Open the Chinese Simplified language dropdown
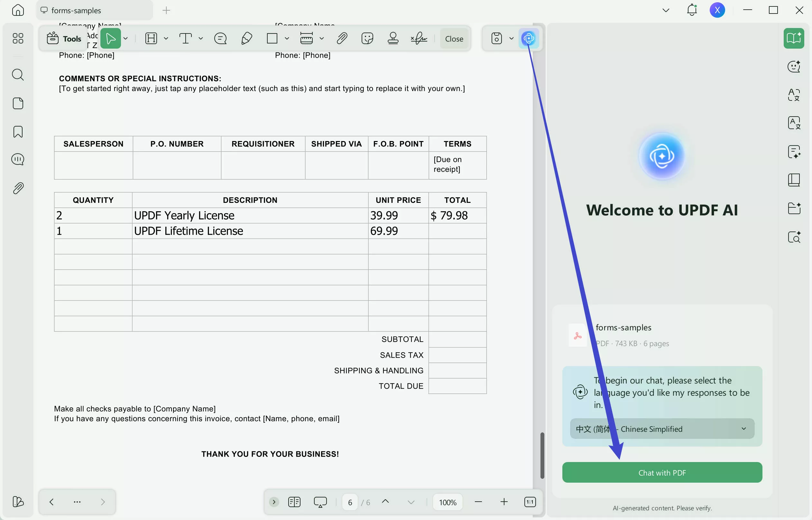 point(662,429)
